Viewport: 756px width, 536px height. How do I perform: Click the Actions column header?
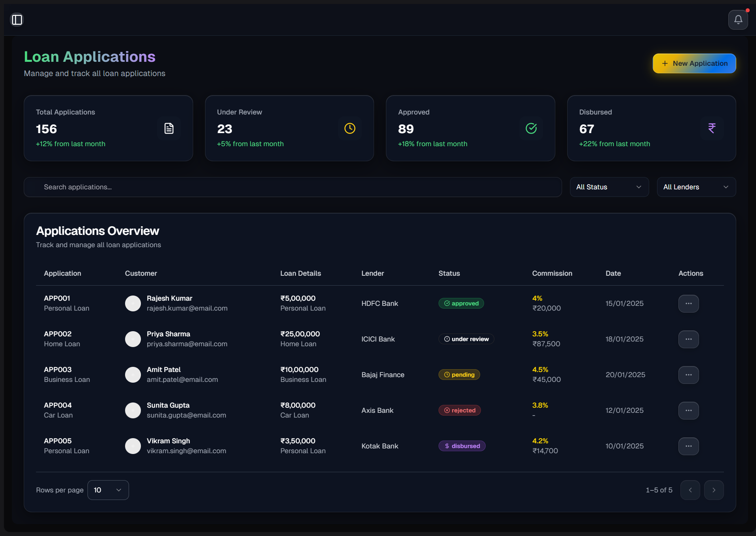coord(691,273)
